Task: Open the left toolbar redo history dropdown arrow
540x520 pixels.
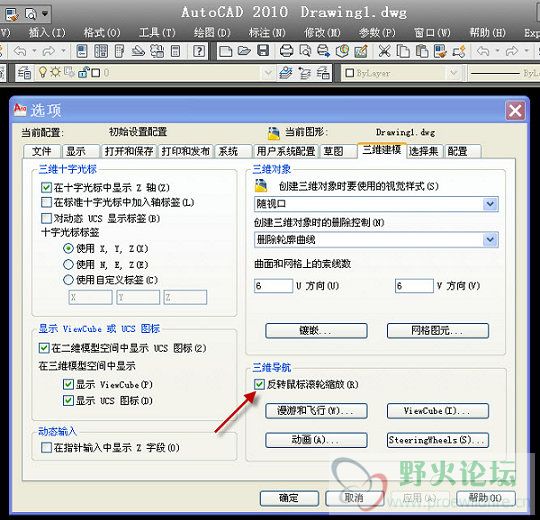Action: (x=63, y=51)
